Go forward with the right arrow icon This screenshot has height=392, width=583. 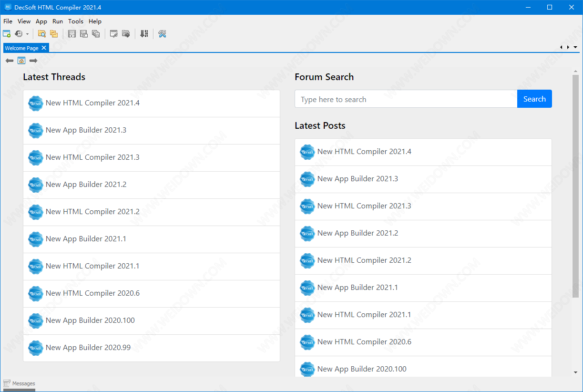point(33,61)
